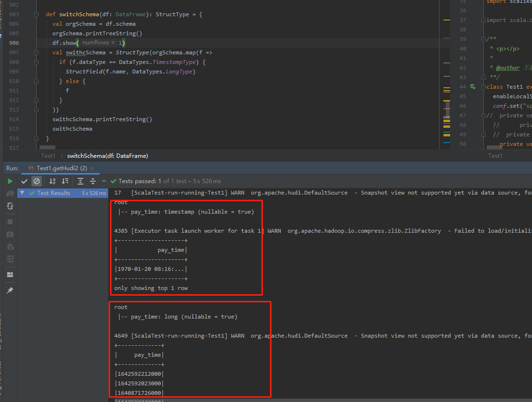Click the debugger attach bug icon
Screen dimensions: 532x402
[10, 247]
